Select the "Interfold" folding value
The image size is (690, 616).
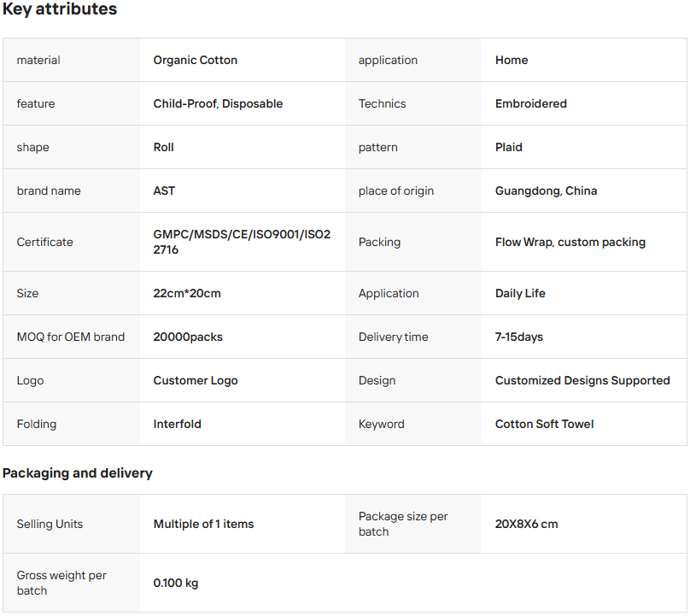click(177, 424)
